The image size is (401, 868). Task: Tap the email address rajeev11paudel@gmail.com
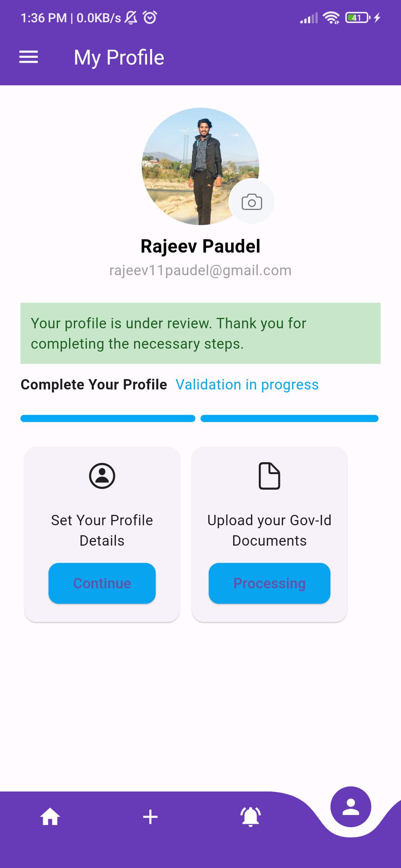(x=200, y=270)
